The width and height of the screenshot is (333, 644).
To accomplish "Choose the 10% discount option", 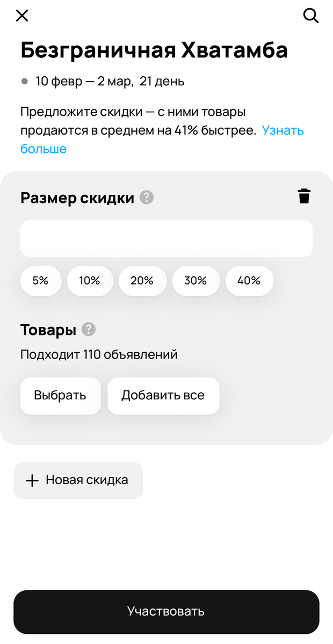I will pyautogui.click(x=90, y=281).
